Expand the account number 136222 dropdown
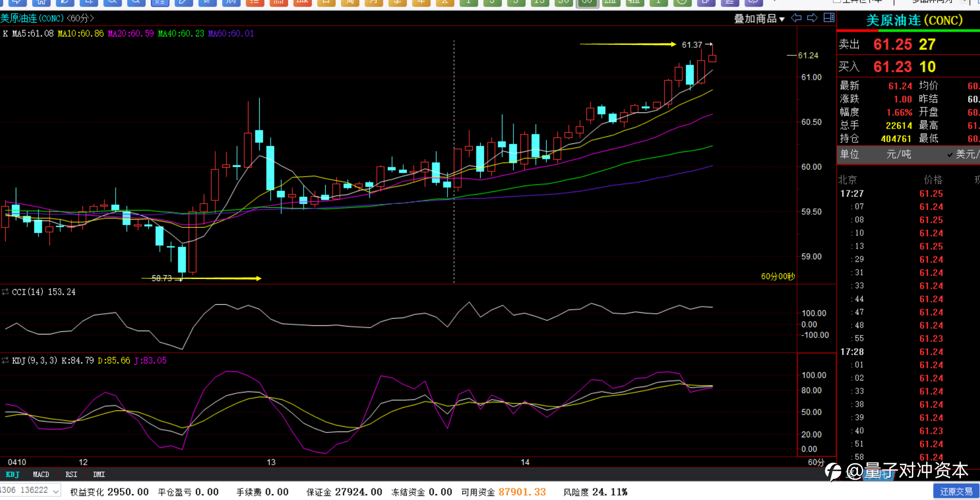 [x=55, y=491]
